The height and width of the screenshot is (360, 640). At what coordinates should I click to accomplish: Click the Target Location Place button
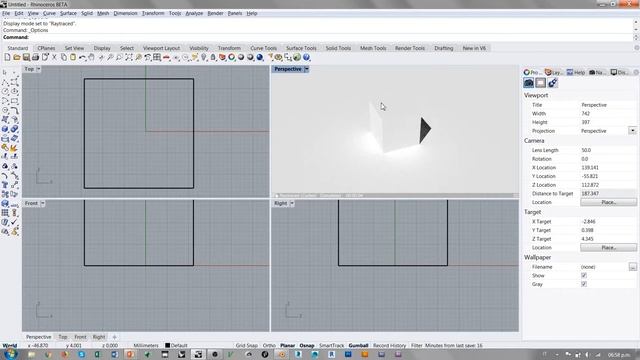coord(608,247)
